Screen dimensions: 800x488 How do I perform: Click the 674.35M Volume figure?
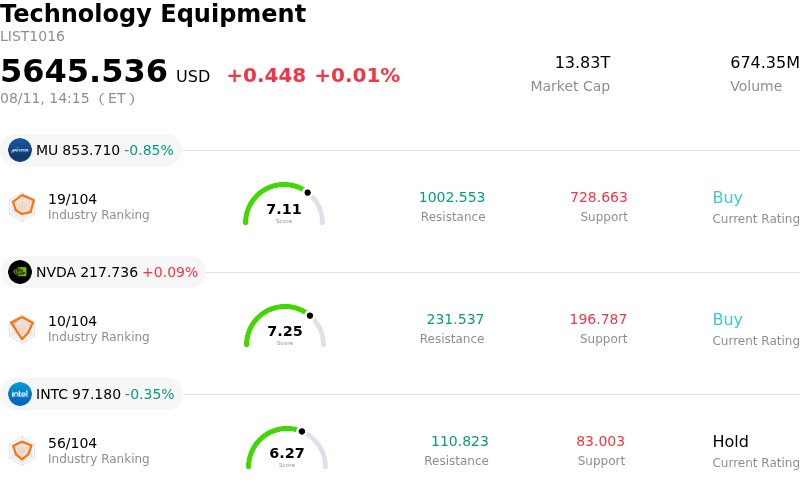(765, 63)
